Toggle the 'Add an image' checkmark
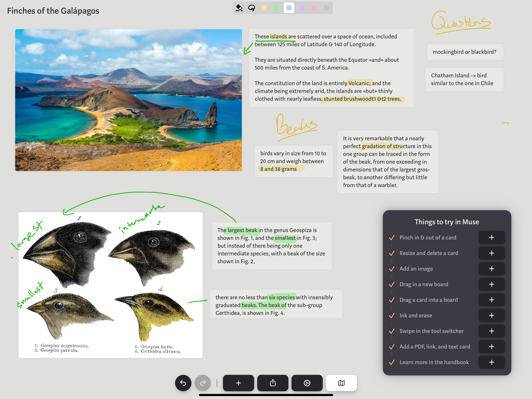Image resolution: width=532 pixels, height=399 pixels. pos(392,269)
